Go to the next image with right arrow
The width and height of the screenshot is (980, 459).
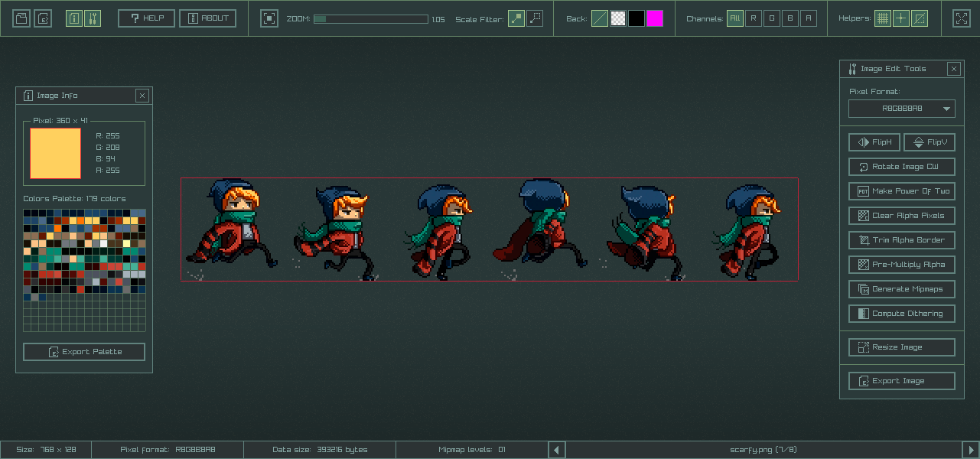tap(970, 450)
